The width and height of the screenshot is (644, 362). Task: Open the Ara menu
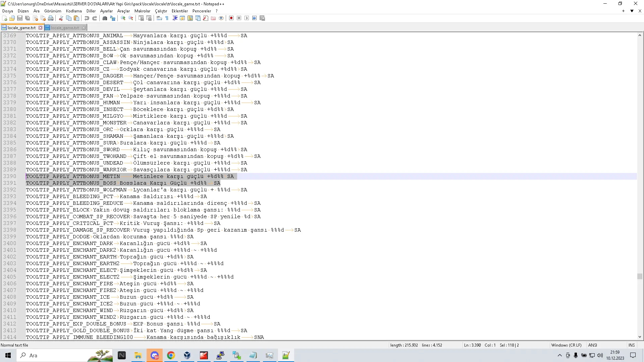coord(37,11)
